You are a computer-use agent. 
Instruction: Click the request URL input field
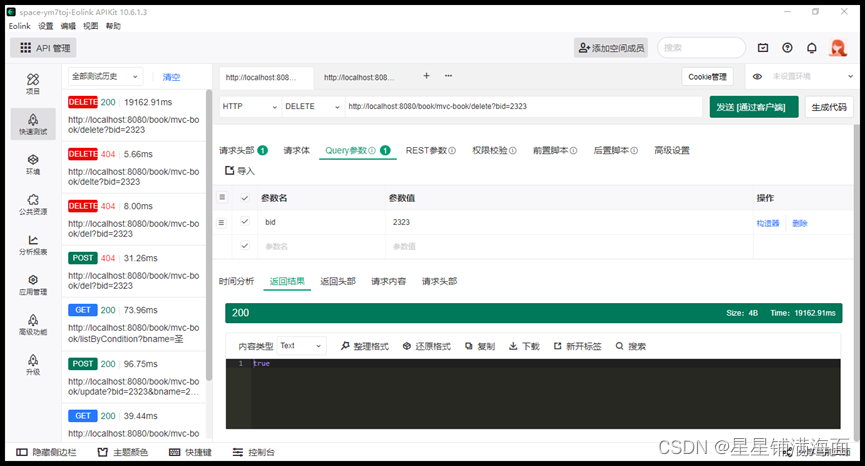[x=523, y=106]
